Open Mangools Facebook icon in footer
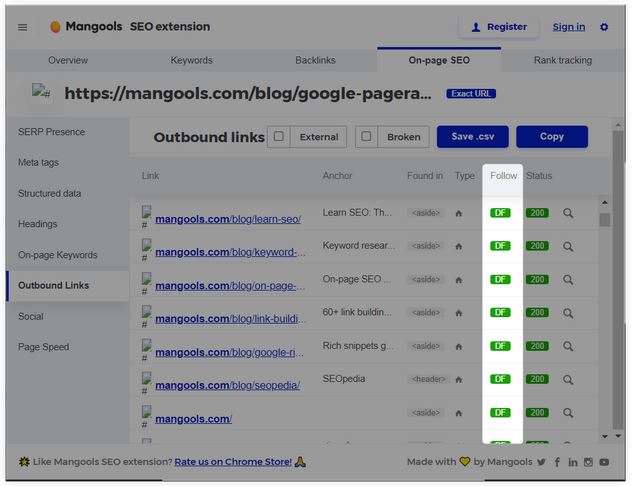Viewport: 633px width, 486px height. tap(557, 462)
